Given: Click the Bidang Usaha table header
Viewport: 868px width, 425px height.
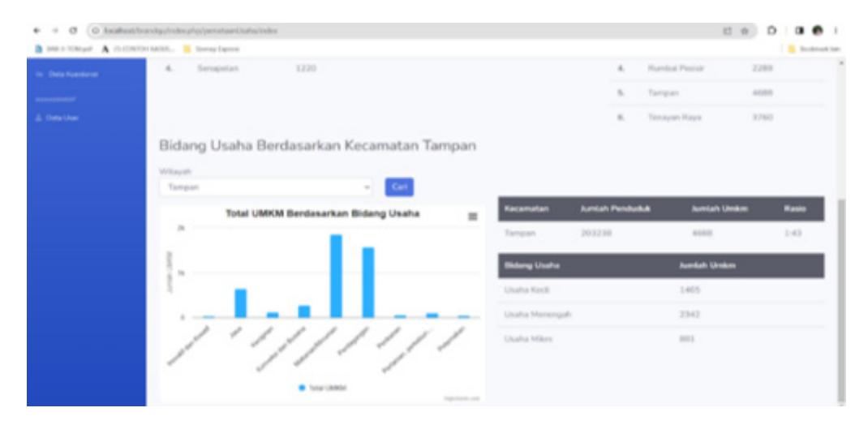Looking at the screenshot, I should [x=531, y=266].
